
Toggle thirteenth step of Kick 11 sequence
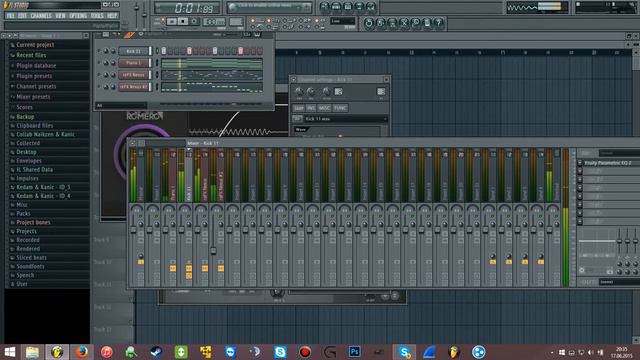tap(240, 51)
